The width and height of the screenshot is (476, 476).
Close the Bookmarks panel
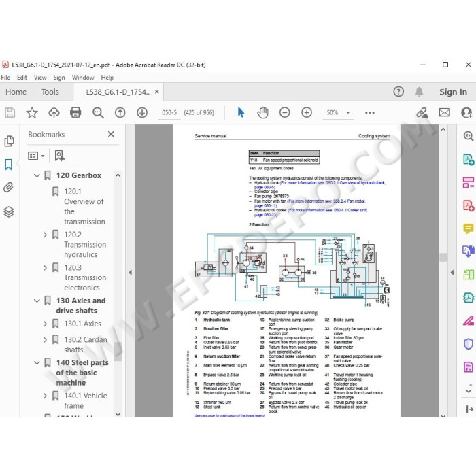[x=111, y=134]
